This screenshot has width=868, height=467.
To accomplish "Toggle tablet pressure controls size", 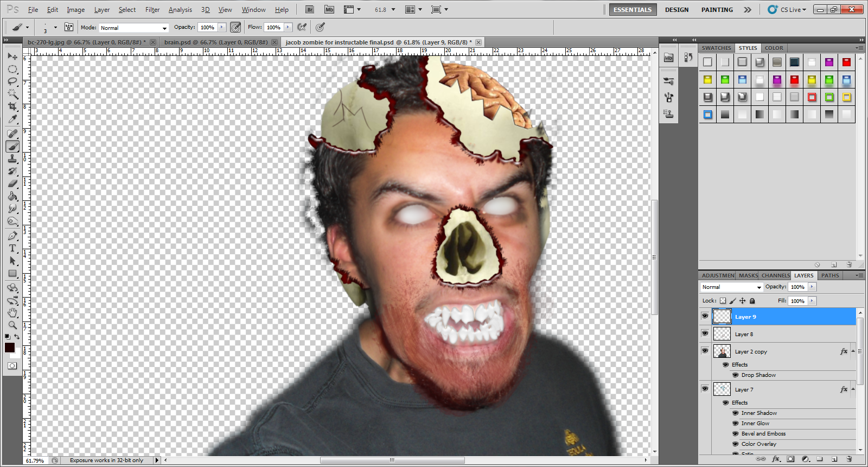I will click(320, 27).
